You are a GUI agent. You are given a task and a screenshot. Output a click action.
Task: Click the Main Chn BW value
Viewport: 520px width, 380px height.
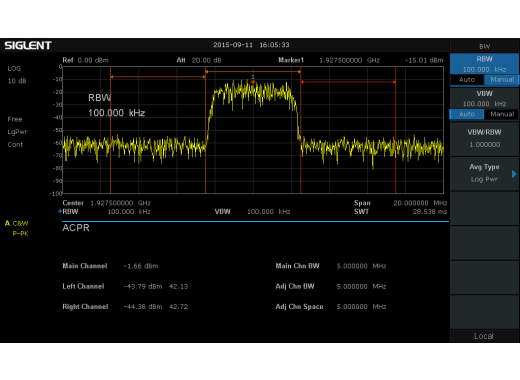coord(361,266)
